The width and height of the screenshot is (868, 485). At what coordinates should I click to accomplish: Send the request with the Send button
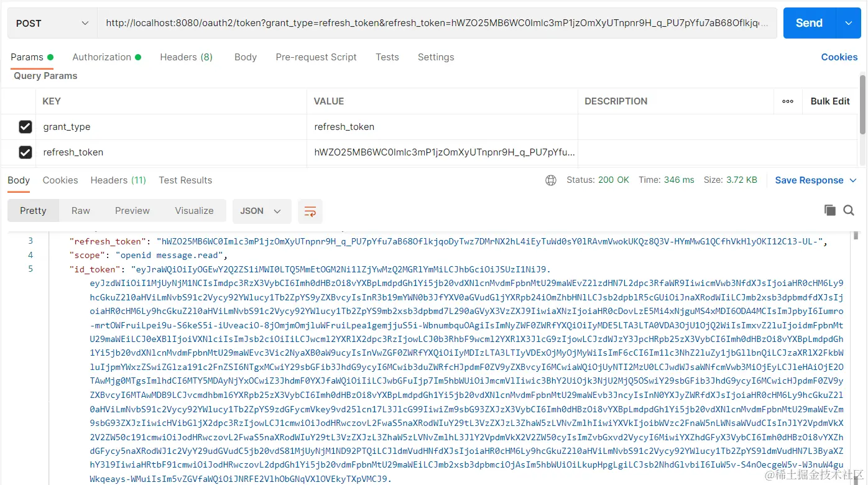(x=809, y=23)
